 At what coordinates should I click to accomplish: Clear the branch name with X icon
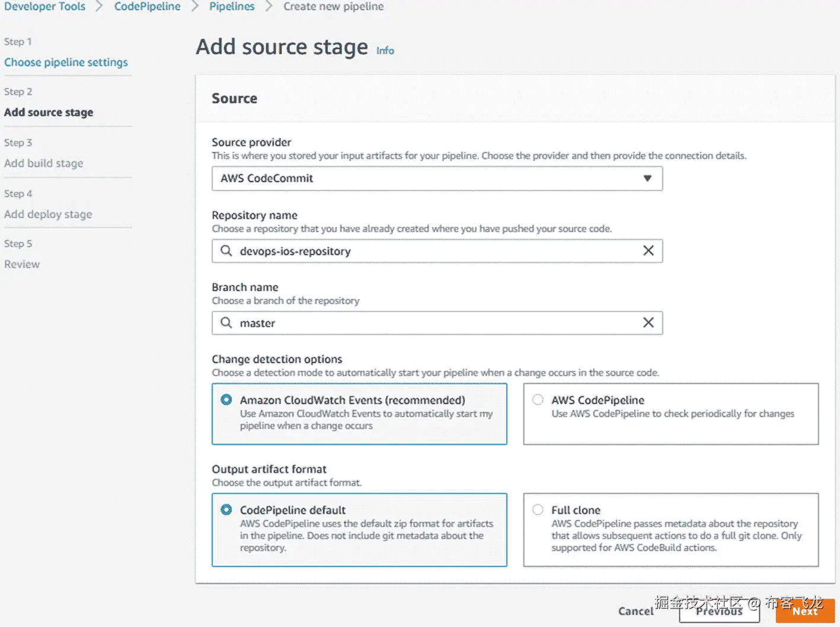click(649, 323)
